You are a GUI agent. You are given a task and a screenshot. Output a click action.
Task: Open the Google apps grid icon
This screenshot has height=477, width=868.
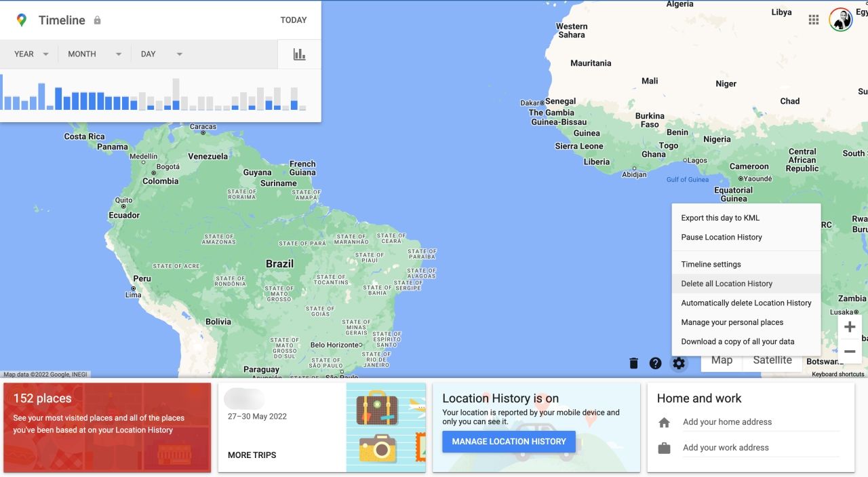(x=814, y=20)
